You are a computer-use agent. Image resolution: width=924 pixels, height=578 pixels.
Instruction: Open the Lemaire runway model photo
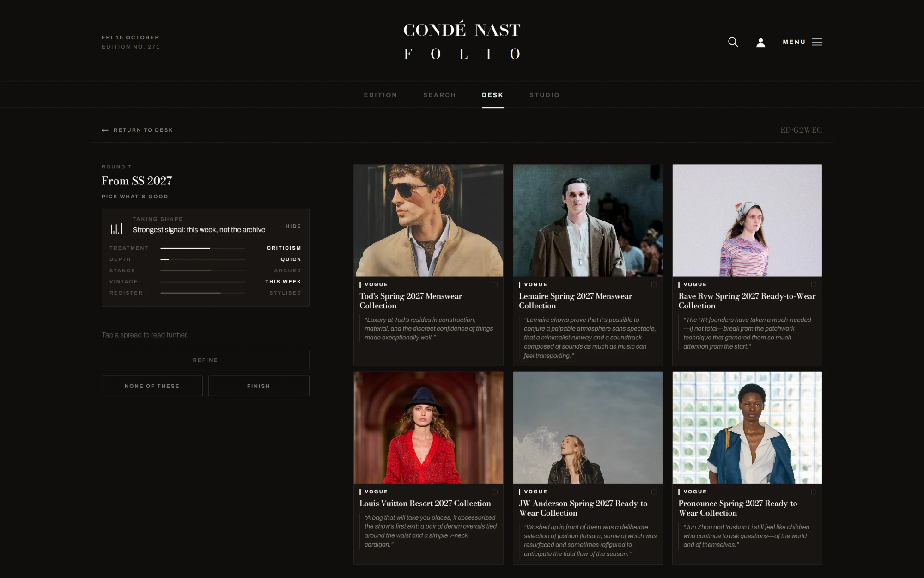coord(588,220)
